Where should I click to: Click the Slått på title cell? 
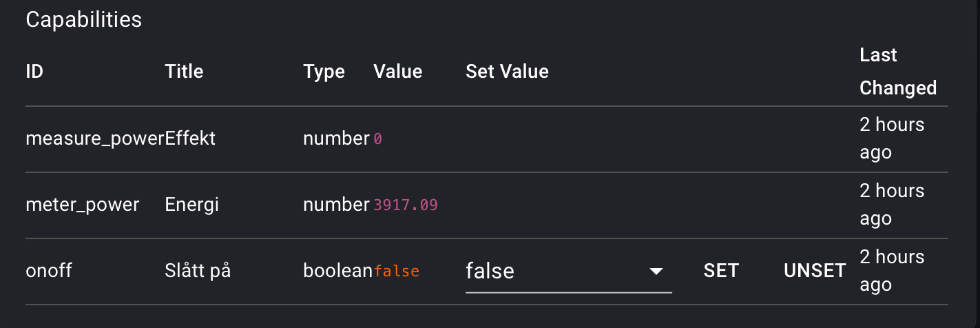pyautogui.click(x=198, y=271)
